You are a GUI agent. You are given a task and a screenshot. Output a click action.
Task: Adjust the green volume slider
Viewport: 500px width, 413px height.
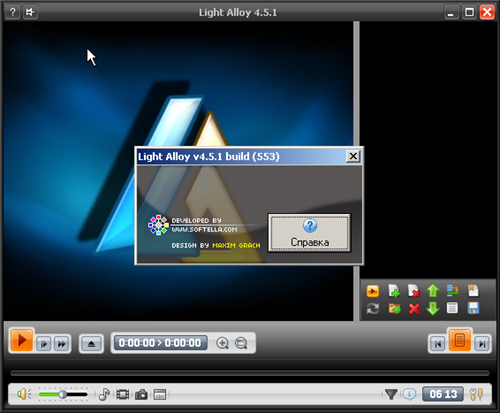(63, 395)
